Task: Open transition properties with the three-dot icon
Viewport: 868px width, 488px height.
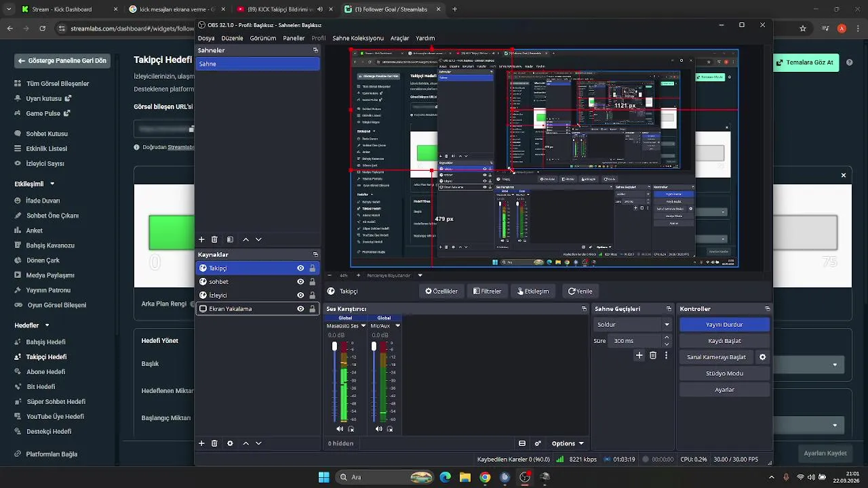Action: pos(666,355)
